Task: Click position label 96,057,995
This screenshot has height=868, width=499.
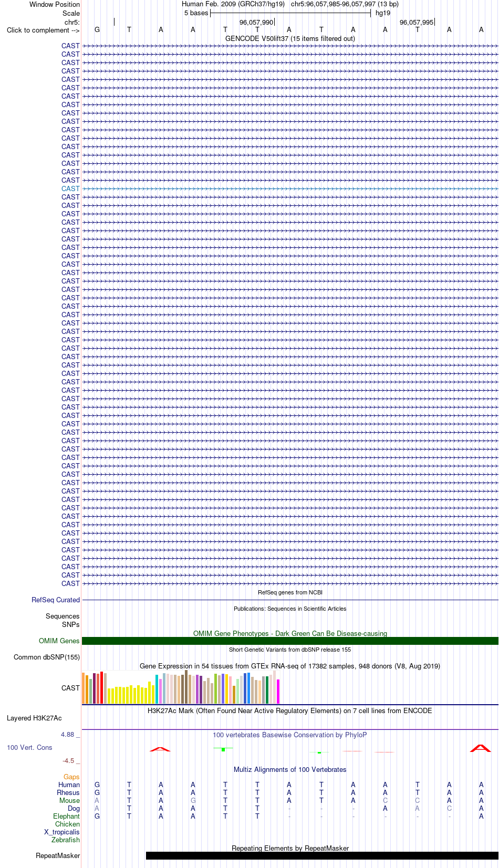Action: pyautogui.click(x=417, y=23)
